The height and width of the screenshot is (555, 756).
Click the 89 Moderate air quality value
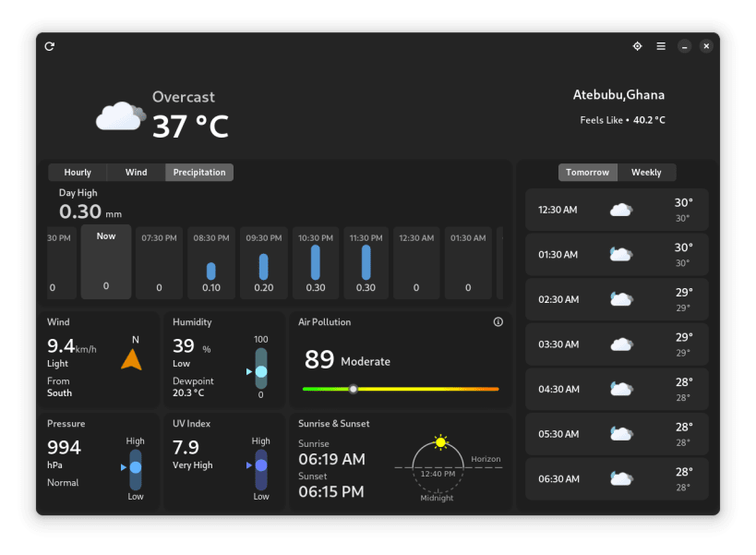click(x=347, y=360)
